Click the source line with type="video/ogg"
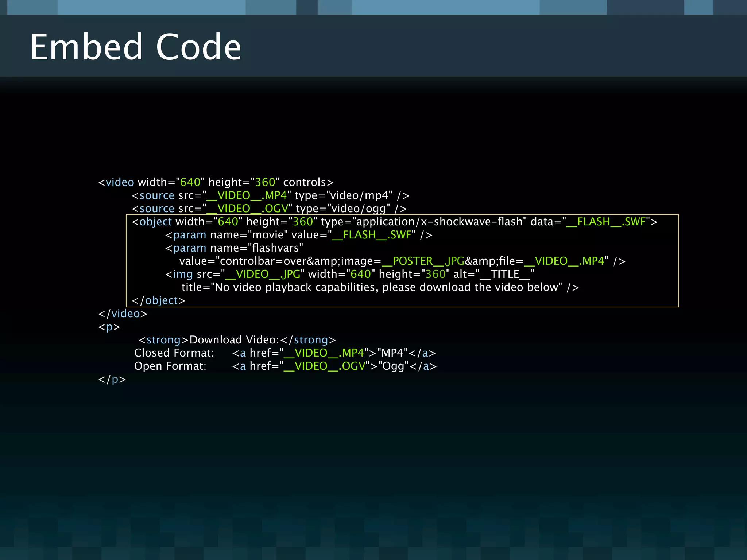The width and height of the screenshot is (747, 560). click(x=269, y=209)
